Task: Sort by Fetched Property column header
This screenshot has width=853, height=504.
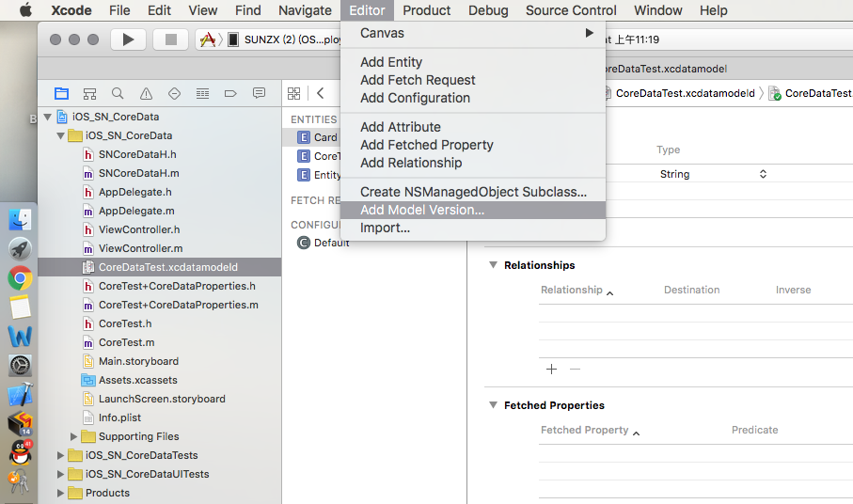Action: pos(590,430)
